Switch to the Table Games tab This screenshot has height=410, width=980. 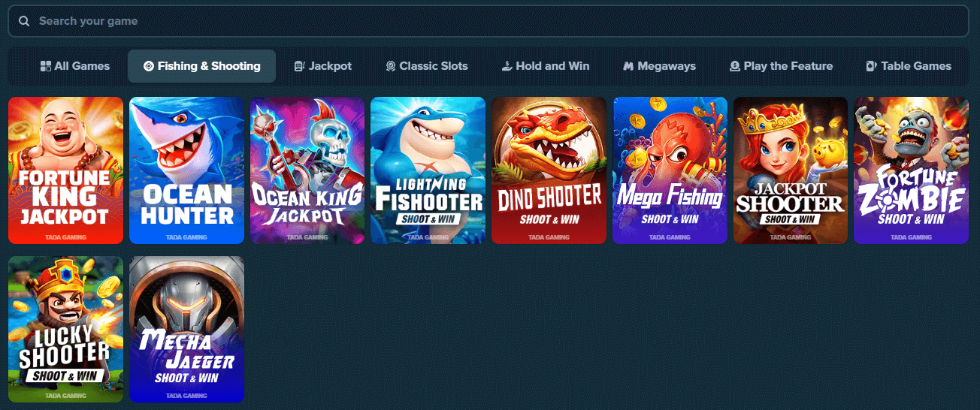(908, 66)
